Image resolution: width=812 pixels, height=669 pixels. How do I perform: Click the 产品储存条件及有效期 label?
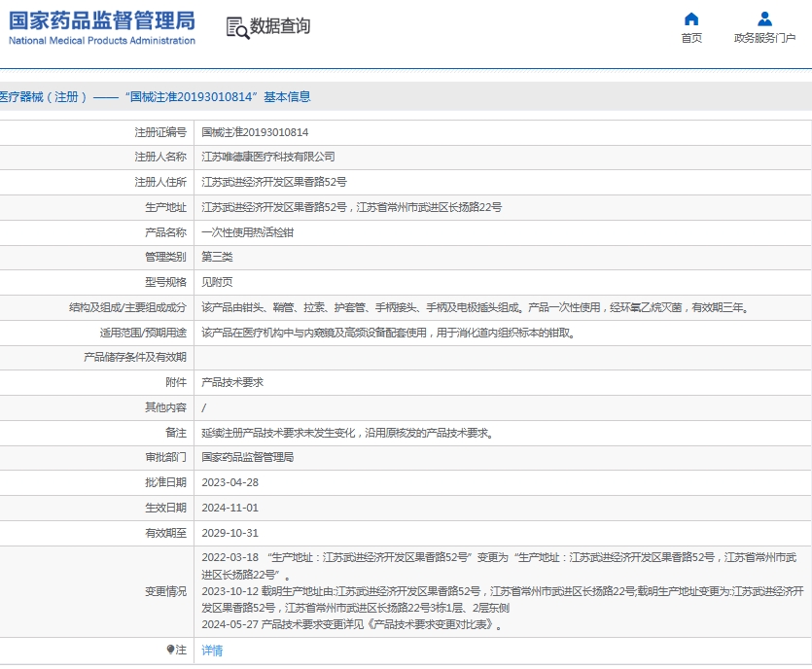[x=134, y=357]
